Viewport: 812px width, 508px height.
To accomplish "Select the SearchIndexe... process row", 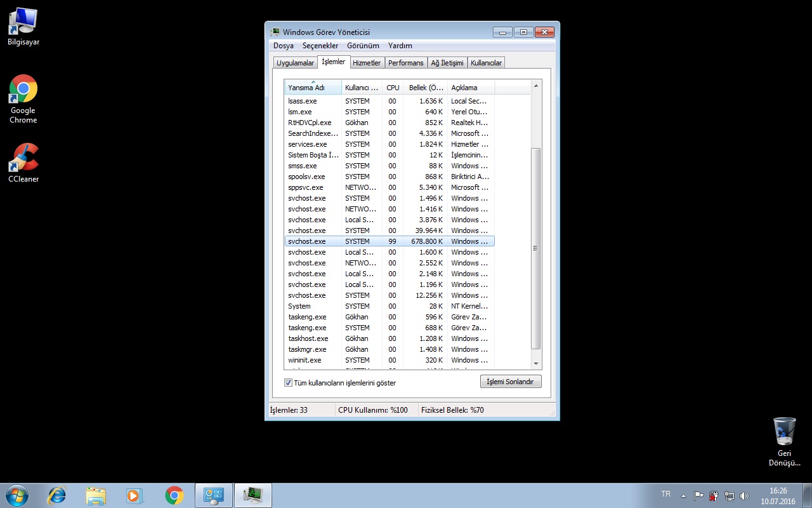I will (x=390, y=133).
